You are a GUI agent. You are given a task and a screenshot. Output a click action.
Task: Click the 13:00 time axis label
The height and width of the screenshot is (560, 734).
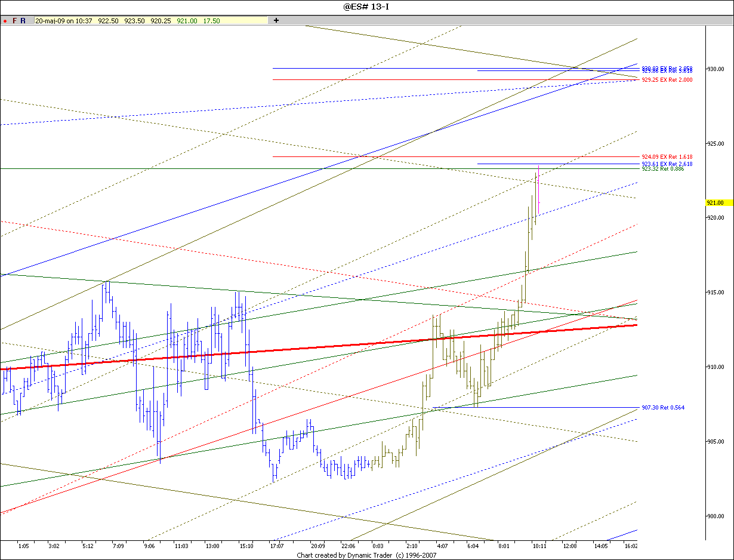[212, 546]
